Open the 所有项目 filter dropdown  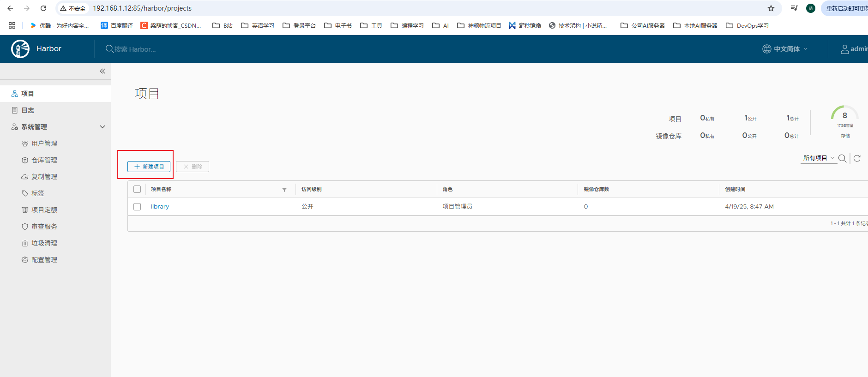click(x=819, y=158)
